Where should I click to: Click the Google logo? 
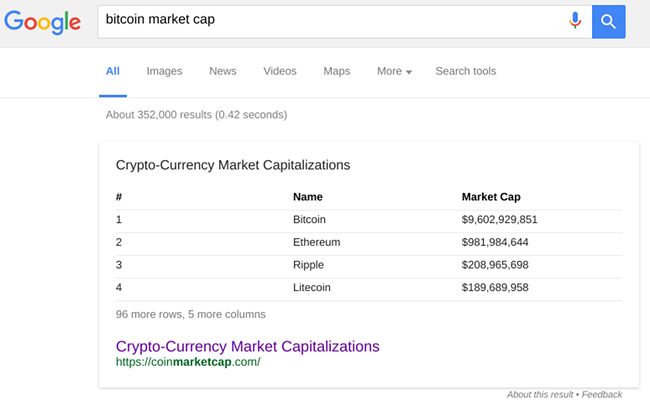[x=42, y=22]
